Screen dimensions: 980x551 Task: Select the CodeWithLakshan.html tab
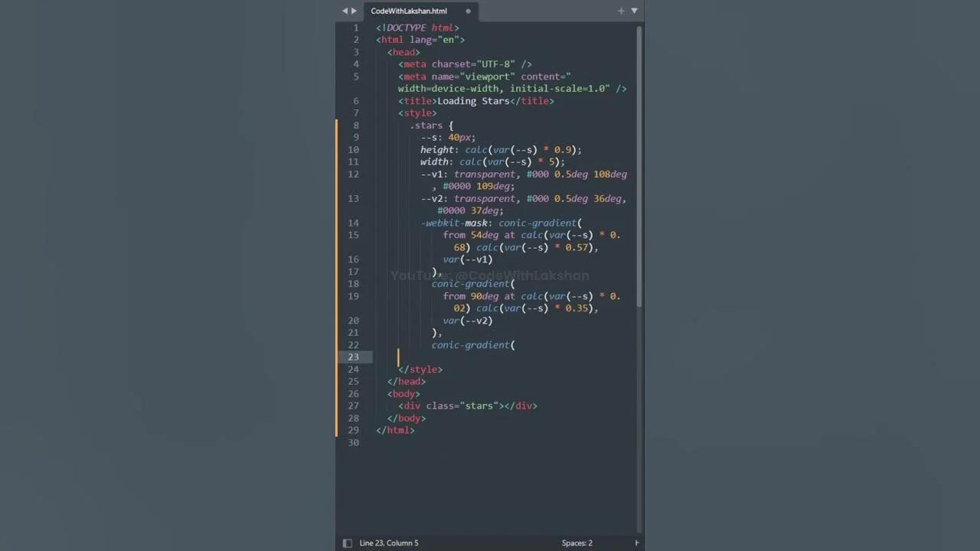click(409, 11)
